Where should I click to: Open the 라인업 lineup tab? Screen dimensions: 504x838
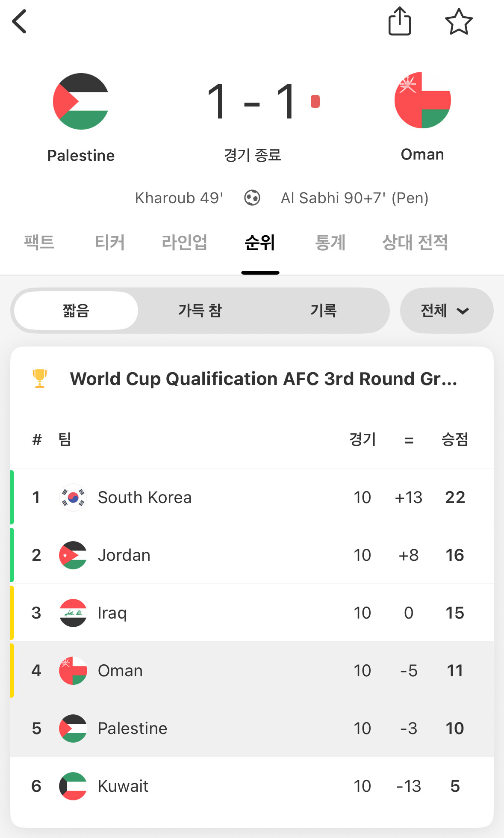click(185, 243)
